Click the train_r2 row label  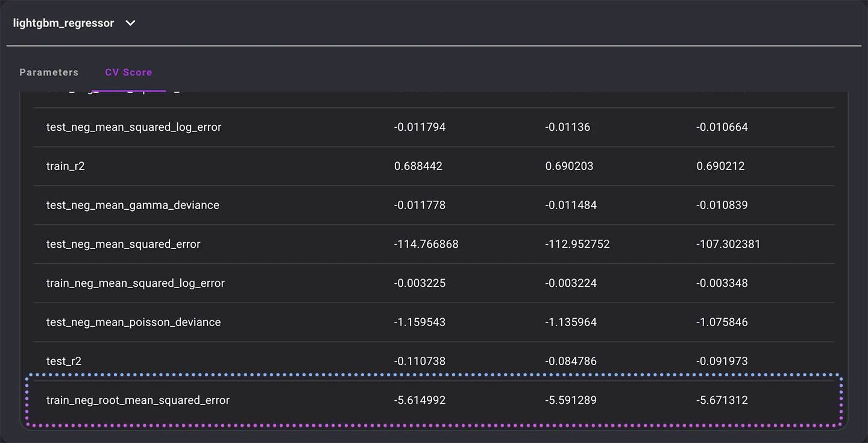tap(66, 166)
